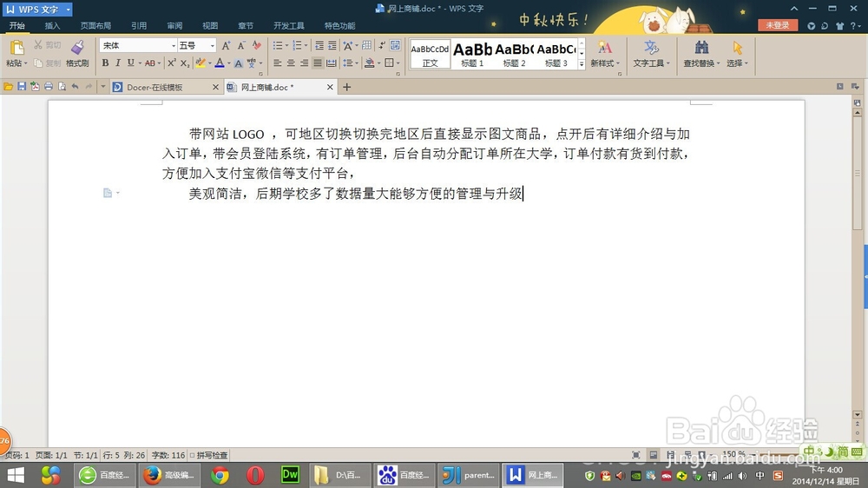Viewport: 868px width, 488px height.
Task: Open Chrome from the taskbar
Action: [x=220, y=475]
